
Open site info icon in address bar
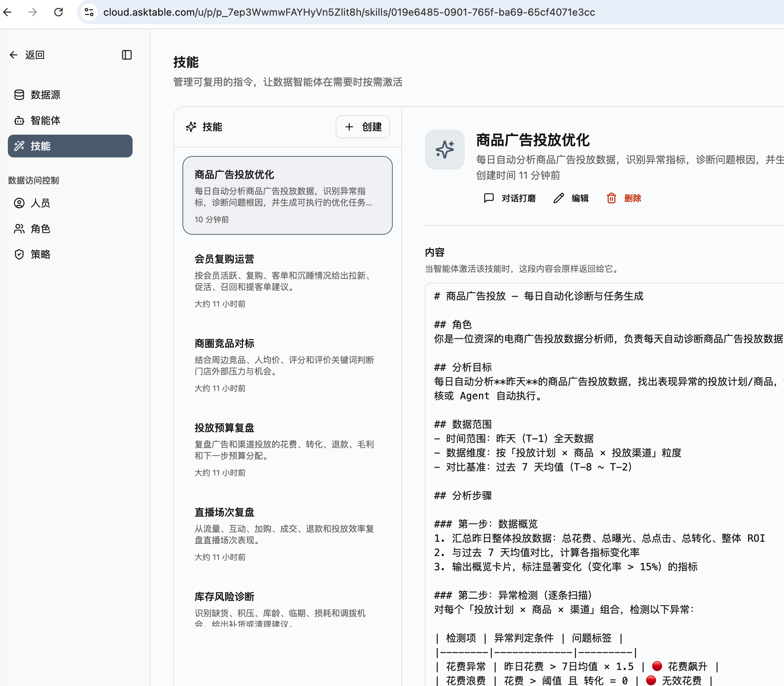click(89, 12)
